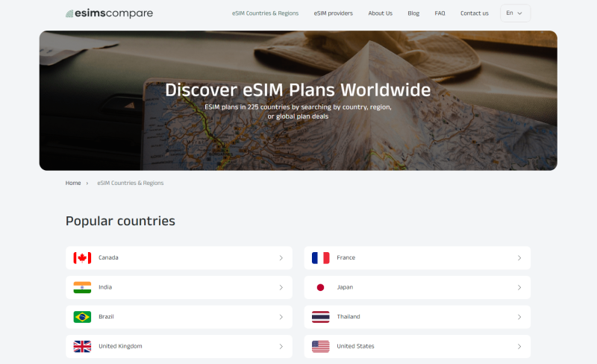Open the India row chevron
Image resolution: width=597 pixels, height=364 pixels.
coord(281,287)
